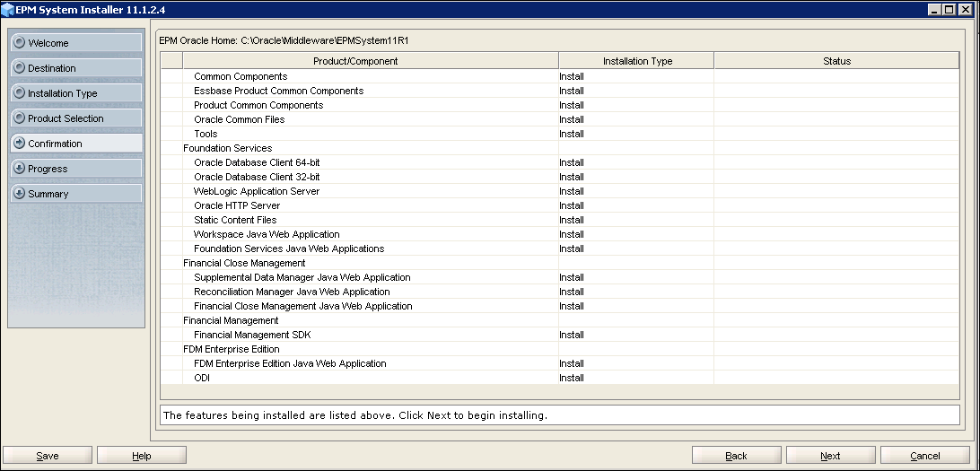Select the Tools row
The width and height of the screenshot is (980, 471).
pyautogui.click(x=559, y=134)
